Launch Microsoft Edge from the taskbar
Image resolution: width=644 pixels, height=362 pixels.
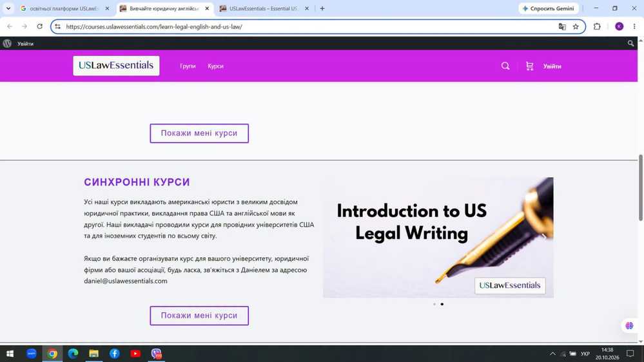[x=73, y=354]
